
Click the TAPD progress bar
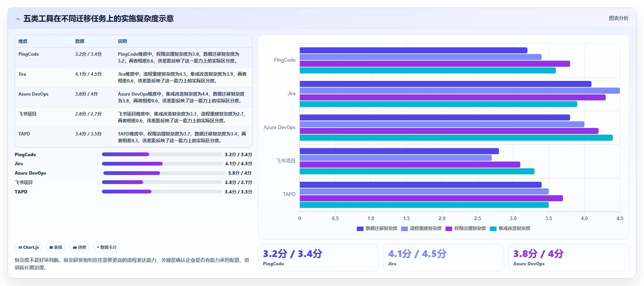pos(162,192)
